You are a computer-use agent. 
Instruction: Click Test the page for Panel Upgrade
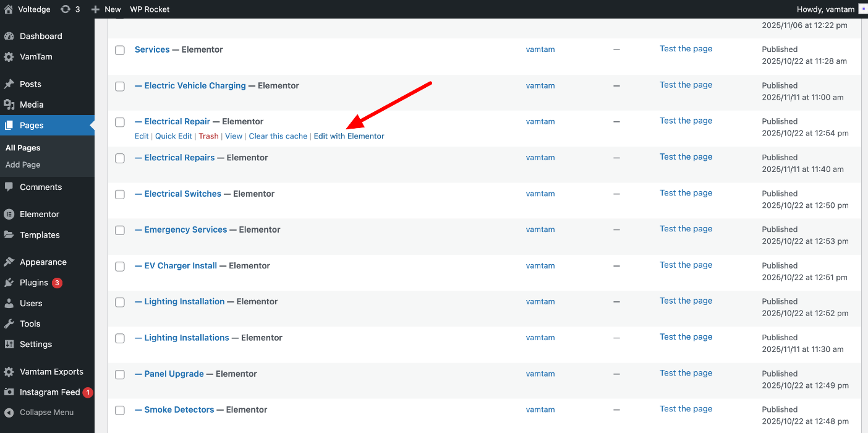tap(686, 373)
